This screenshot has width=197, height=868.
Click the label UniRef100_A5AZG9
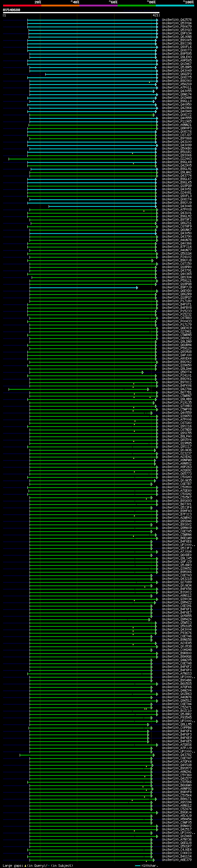coord(177,84)
